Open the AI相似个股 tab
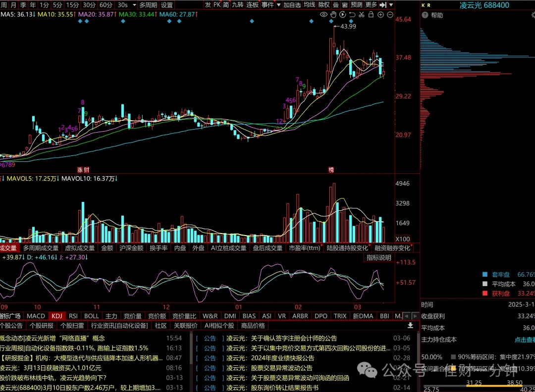The width and height of the screenshot is (535, 392). [219, 326]
